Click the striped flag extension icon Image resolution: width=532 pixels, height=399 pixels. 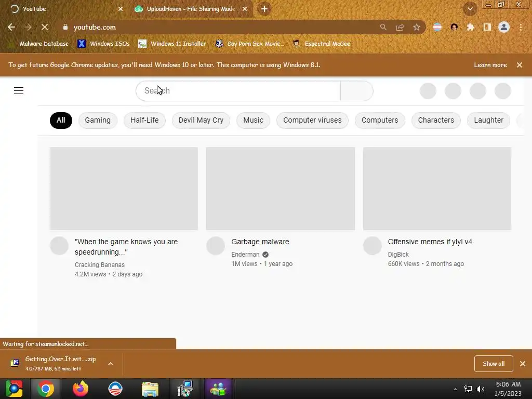437,27
